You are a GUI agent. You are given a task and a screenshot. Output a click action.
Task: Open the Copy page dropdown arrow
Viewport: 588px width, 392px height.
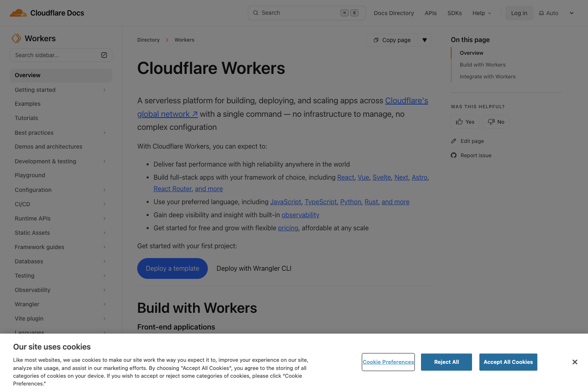(424, 40)
